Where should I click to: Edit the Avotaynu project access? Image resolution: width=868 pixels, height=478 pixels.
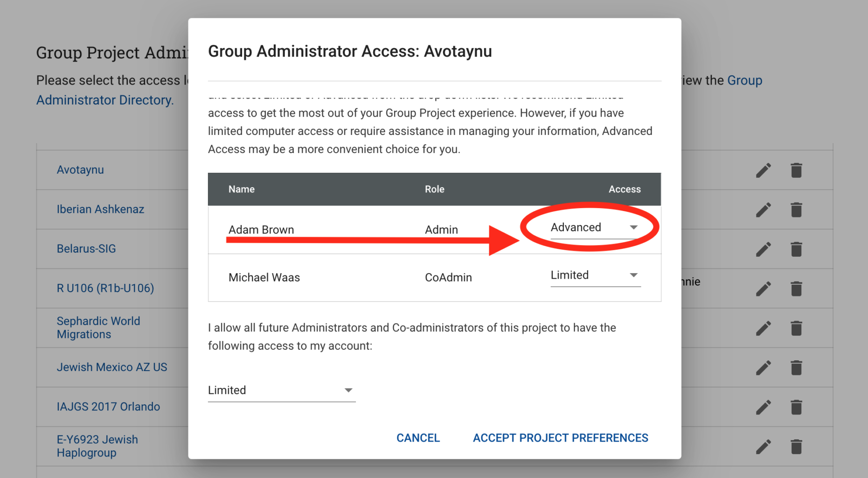click(x=763, y=170)
